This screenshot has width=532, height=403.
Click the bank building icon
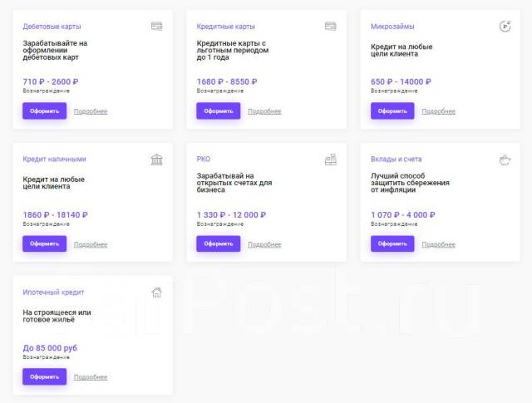pyautogui.click(x=156, y=159)
